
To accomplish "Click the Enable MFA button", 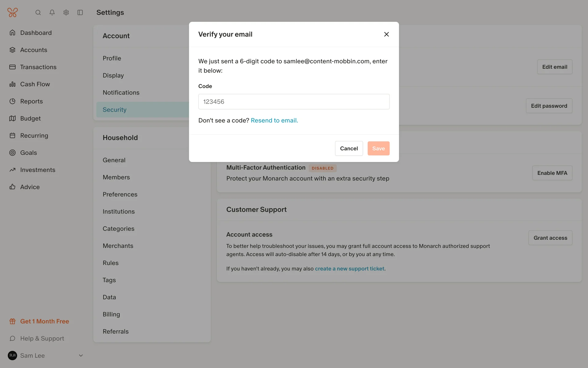I will tap(552, 173).
